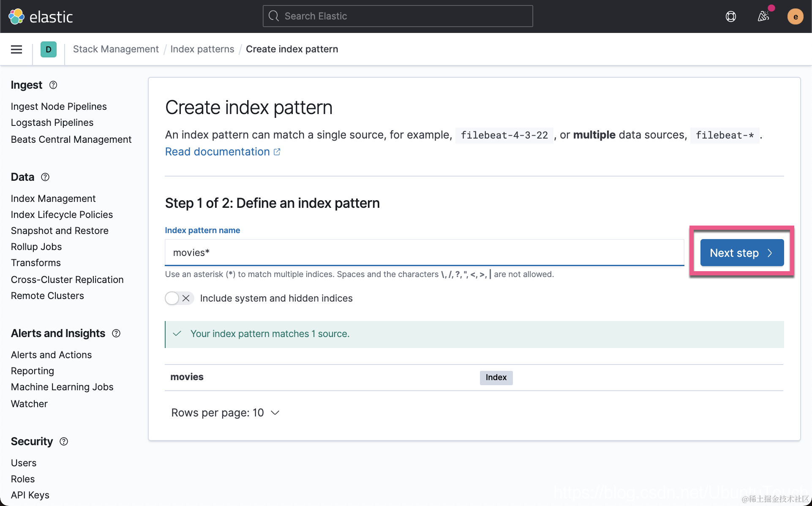Toggle Include system and hidden indices

[179, 298]
